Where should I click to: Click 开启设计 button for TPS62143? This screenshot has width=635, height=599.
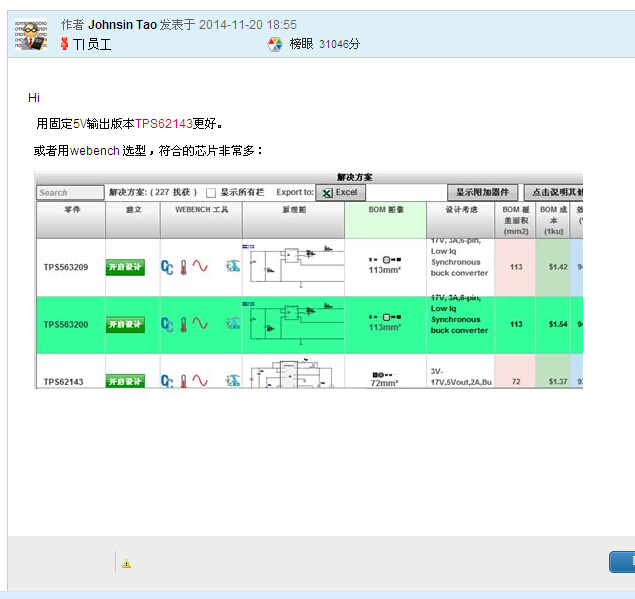(x=125, y=381)
